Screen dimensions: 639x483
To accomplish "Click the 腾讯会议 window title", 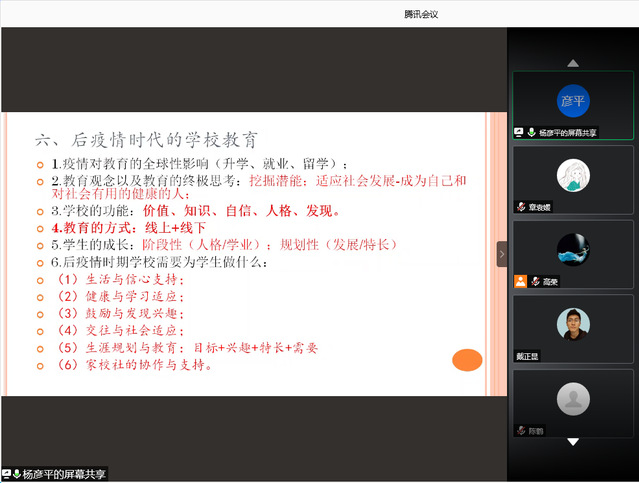I will [421, 14].
